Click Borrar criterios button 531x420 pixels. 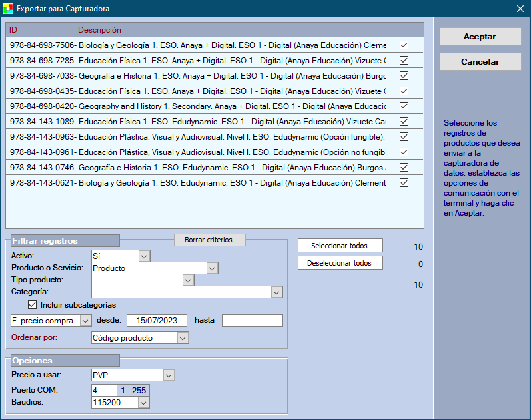tap(209, 240)
